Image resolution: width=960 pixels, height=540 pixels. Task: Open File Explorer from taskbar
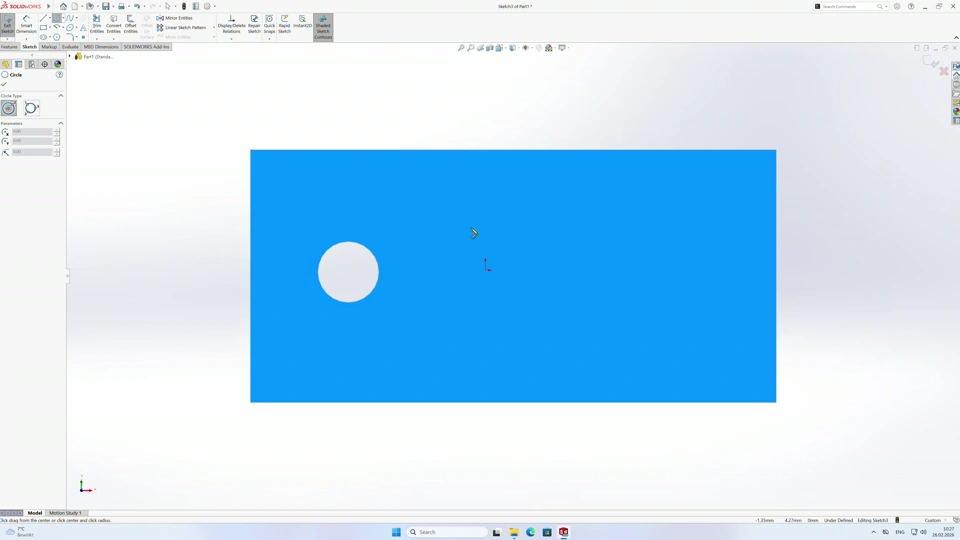coord(514,532)
